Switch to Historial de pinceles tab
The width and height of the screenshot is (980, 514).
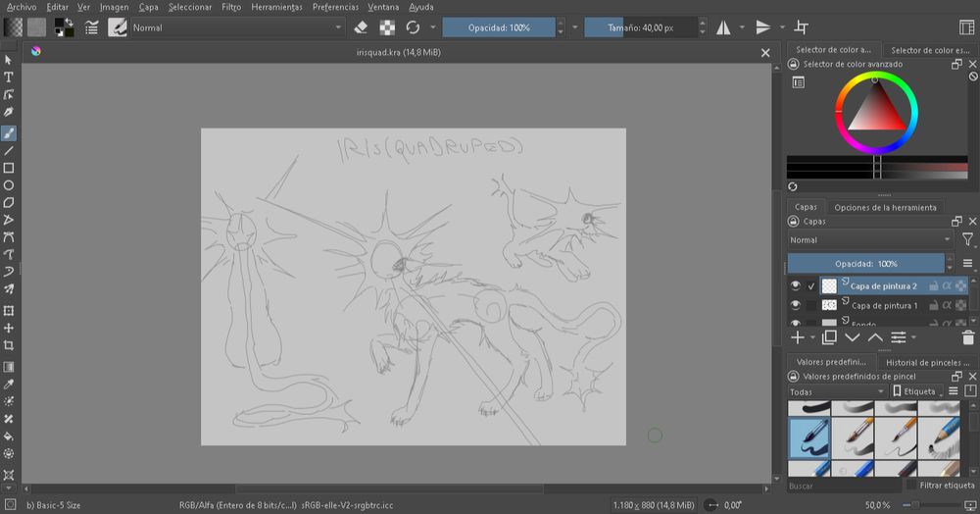pos(927,363)
